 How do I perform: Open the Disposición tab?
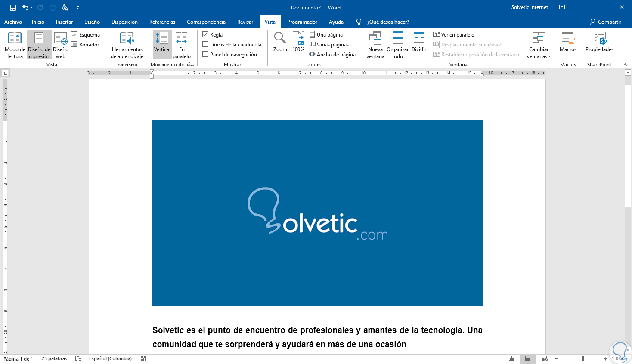[124, 22]
